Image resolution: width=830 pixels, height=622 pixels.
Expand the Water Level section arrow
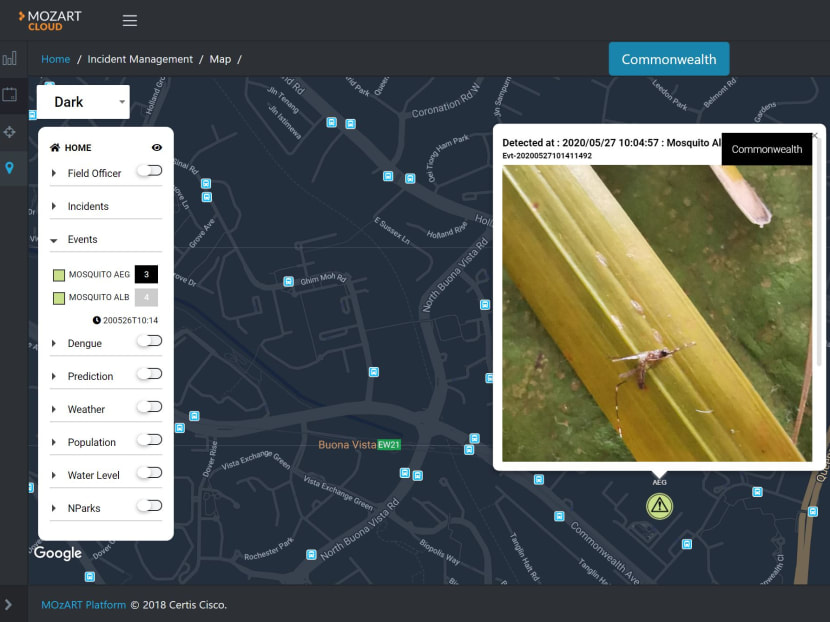pos(53,475)
